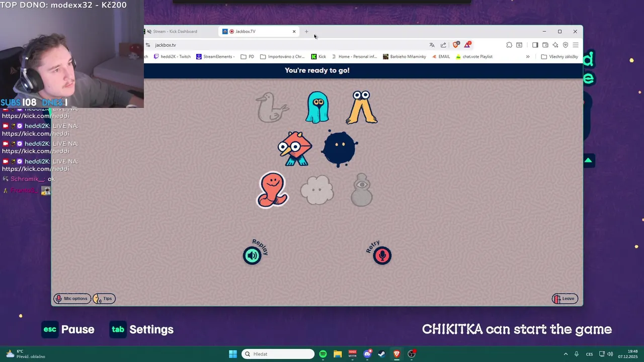Viewport: 644px width, 362px height.
Task: Open OBS Studio from the taskbar
Action: [x=412, y=354]
